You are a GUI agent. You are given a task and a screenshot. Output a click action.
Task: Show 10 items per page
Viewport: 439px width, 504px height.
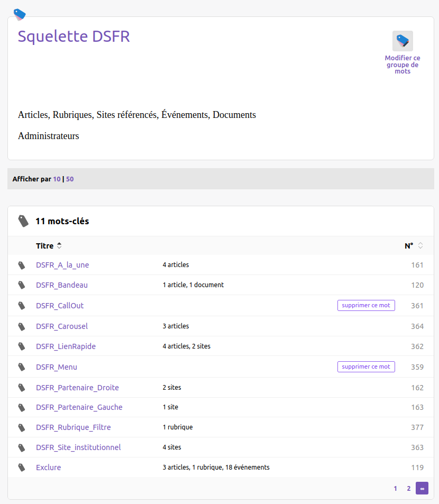(x=57, y=179)
